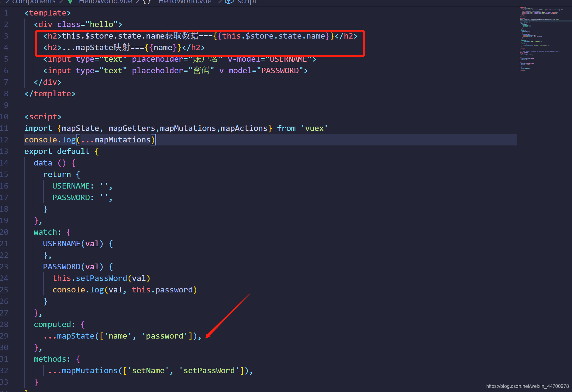This screenshot has width=572, height=392.
Task: Click '{{name}}' interpolation on line 4
Action: coord(163,47)
